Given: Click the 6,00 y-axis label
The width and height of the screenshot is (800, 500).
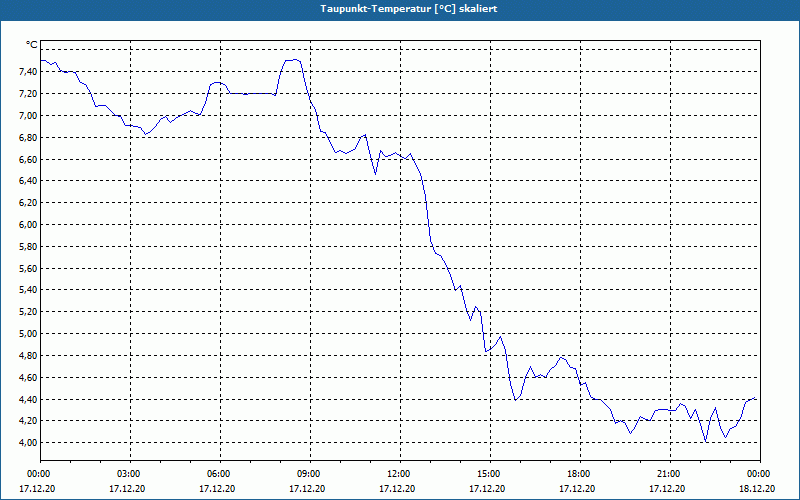Looking at the screenshot, I should point(28,225).
